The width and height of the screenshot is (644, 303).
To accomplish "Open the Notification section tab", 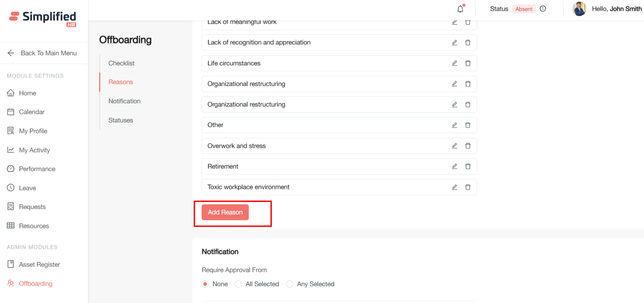I will click(124, 101).
